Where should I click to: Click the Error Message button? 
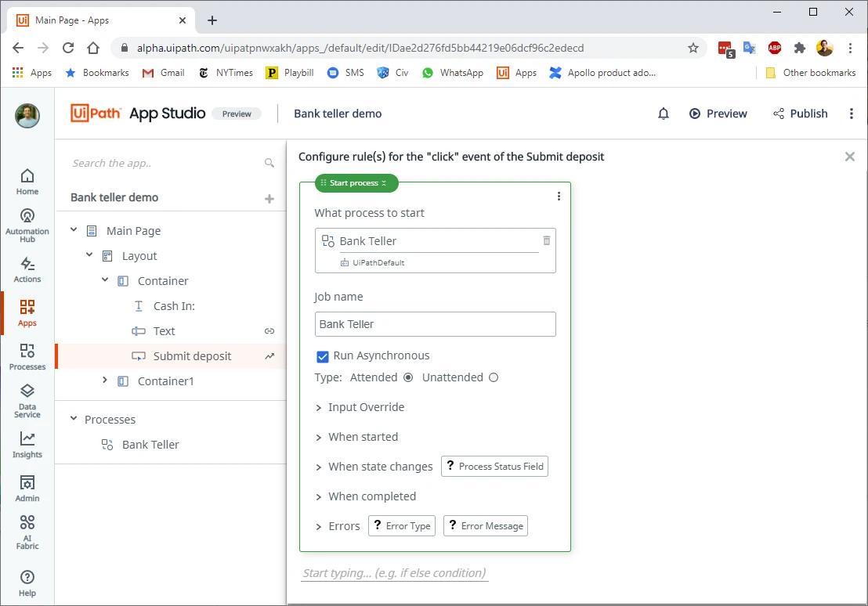(x=486, y=526)
